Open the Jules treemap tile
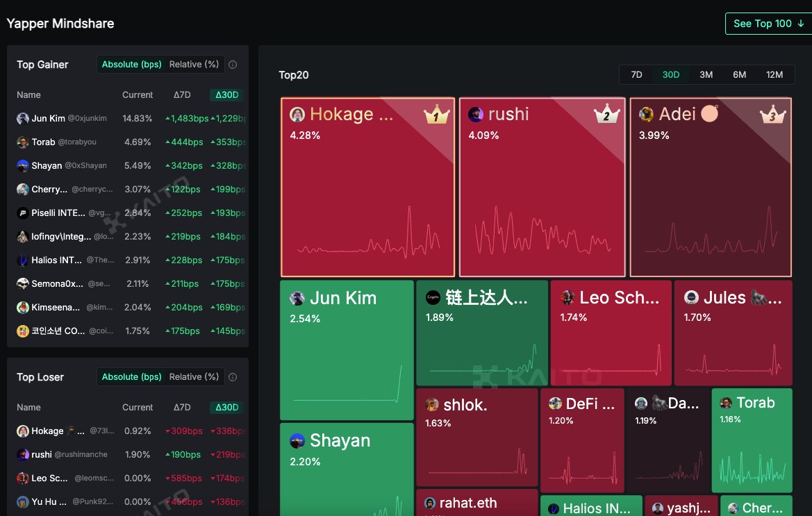The image size is (812, 516). (734, 333)
